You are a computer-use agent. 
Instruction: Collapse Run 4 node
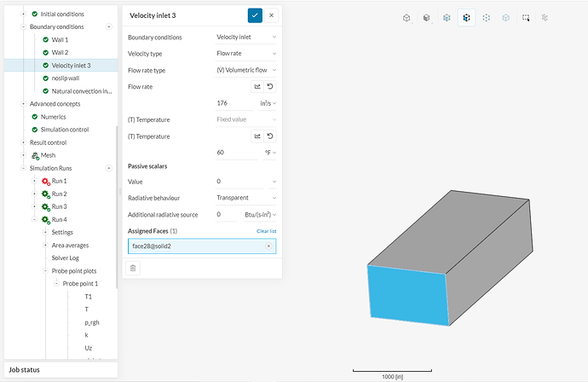[34, 219]
